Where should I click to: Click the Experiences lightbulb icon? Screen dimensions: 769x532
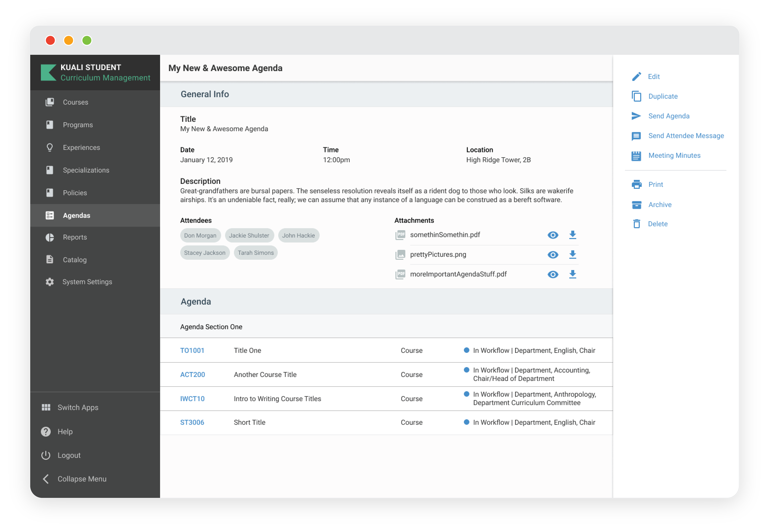pyautogui.click(x=50, y=147)
